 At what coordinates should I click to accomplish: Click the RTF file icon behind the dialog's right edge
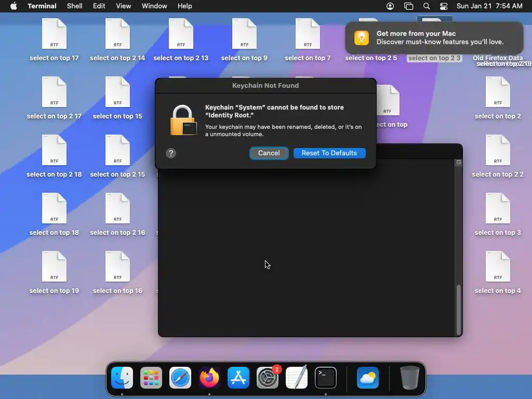click(388, 100)
